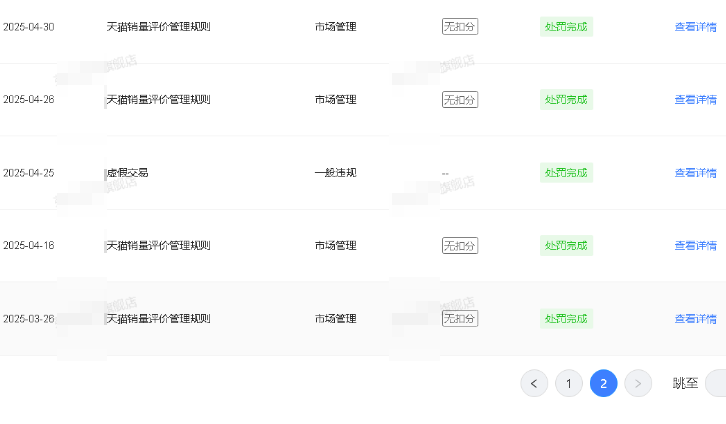Go to page 1
This screenshot has height=424, width=726.
point(569,383)
